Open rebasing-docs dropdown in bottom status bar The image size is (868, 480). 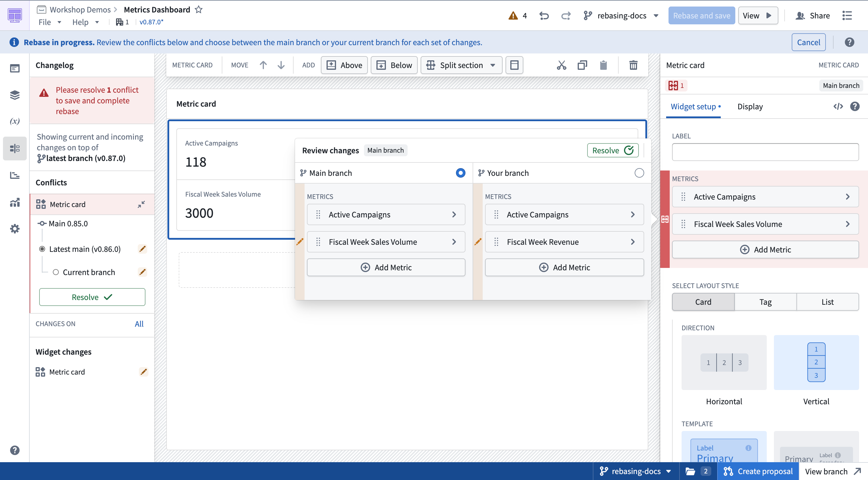coord(636,471)
